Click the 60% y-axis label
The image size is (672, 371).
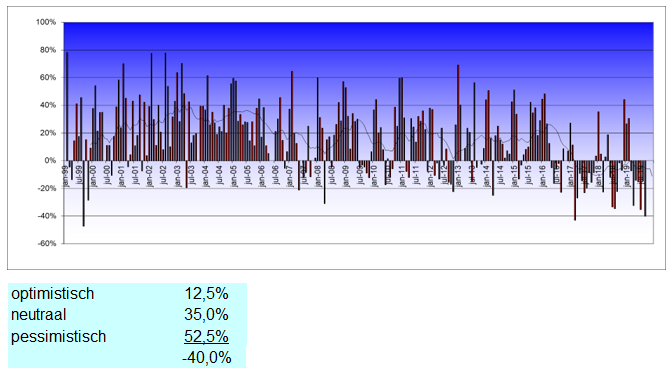(47, 78)
